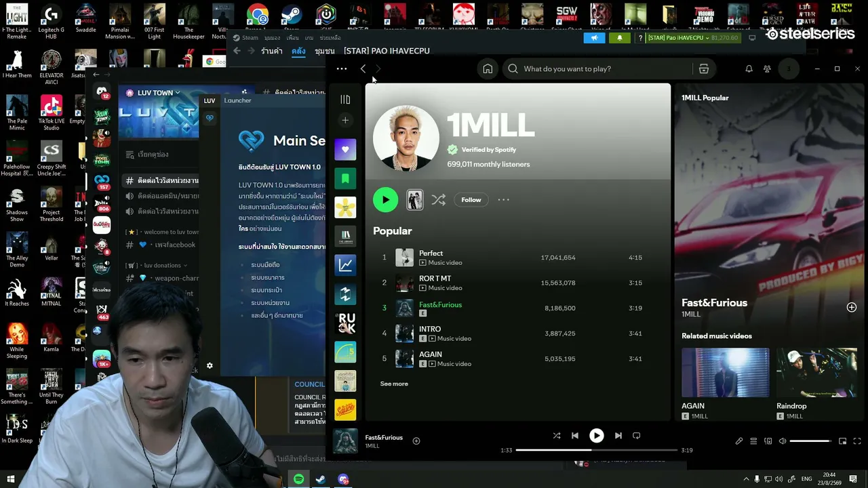Open Steam มุมมอง (View) menu
868x488 pixels.
click(x=272, y=38)
